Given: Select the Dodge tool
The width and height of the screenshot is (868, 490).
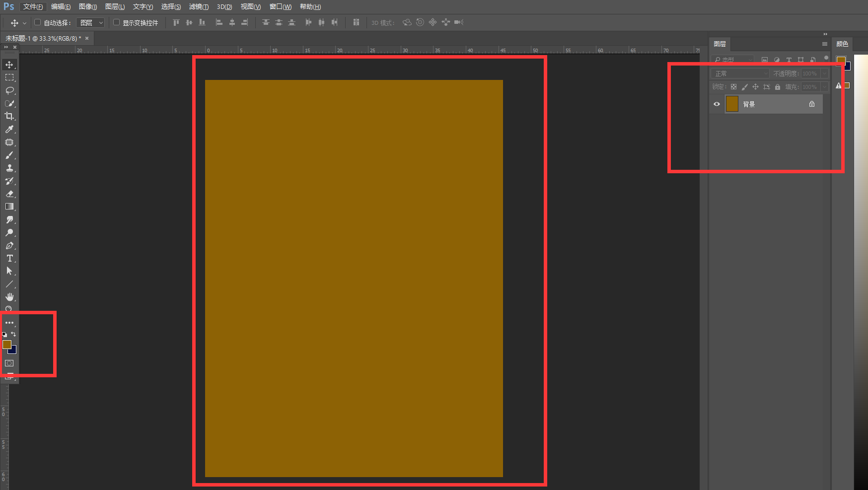Looking at the screenshot, I should (9, 232).
